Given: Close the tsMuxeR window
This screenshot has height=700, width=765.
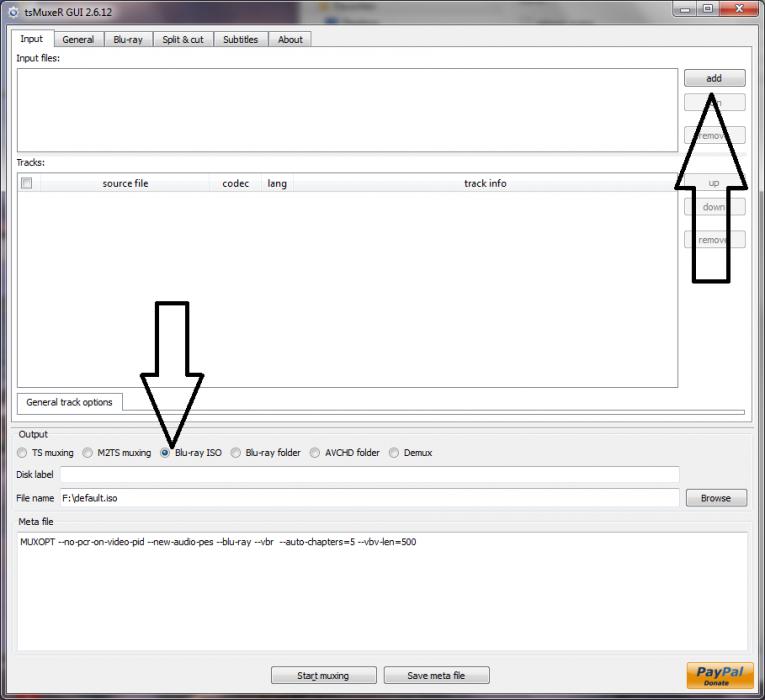Looking at the screenshot, I should coord(739,9).
